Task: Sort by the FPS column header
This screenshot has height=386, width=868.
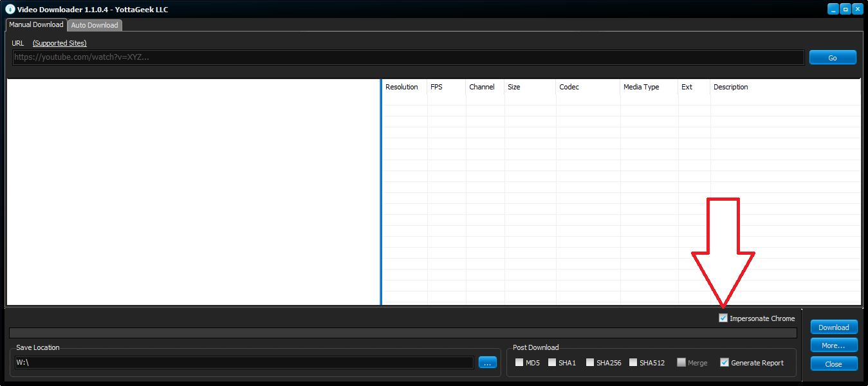Action: point(446,87)
